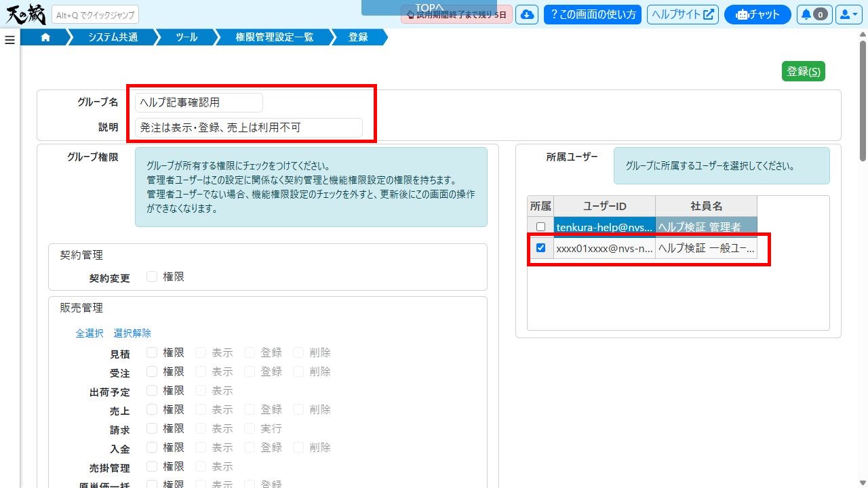Open ヘルプサイト external link

click(683, 14)
